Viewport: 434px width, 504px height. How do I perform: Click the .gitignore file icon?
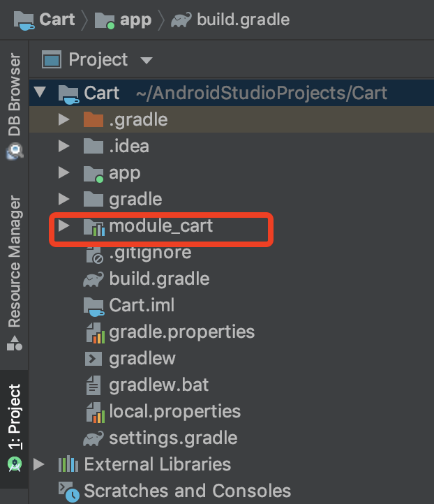[94, 255]
